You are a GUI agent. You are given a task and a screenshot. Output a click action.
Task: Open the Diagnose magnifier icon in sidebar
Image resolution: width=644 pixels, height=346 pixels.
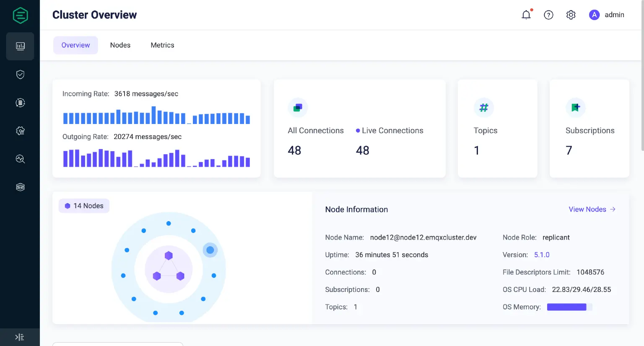click(20, 159)
